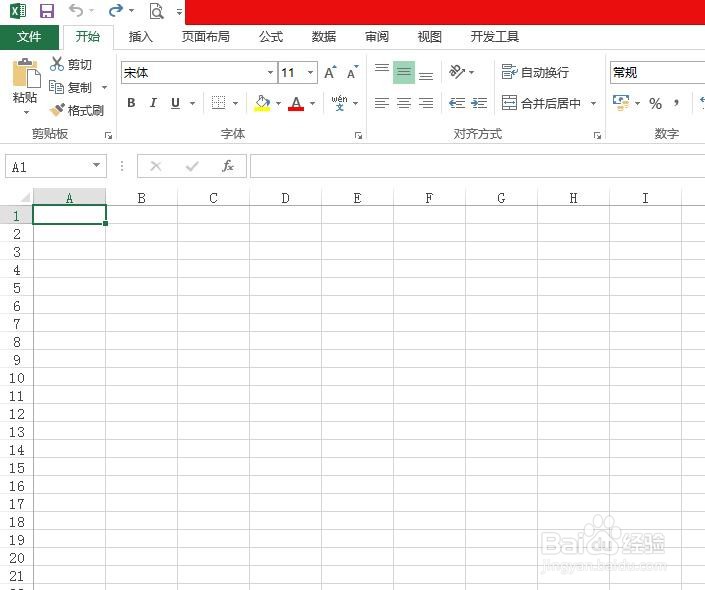
Task: Toggle bold formatting
Action: coord(131,103)
